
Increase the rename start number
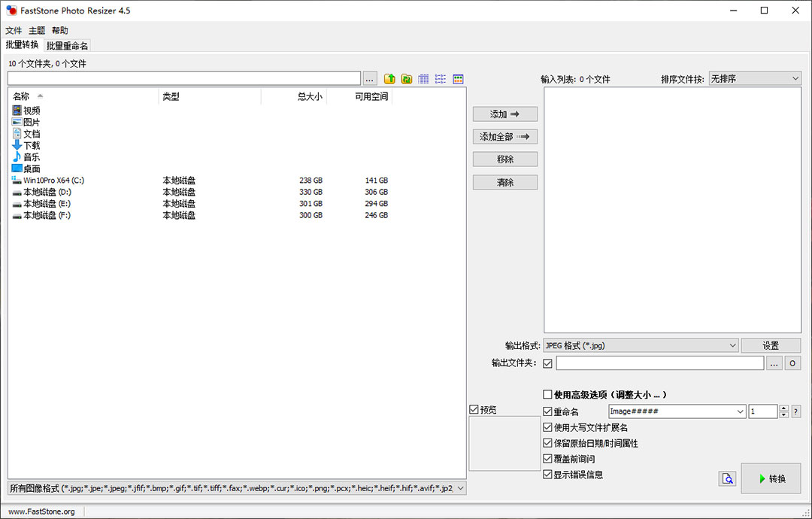point(784,408)
